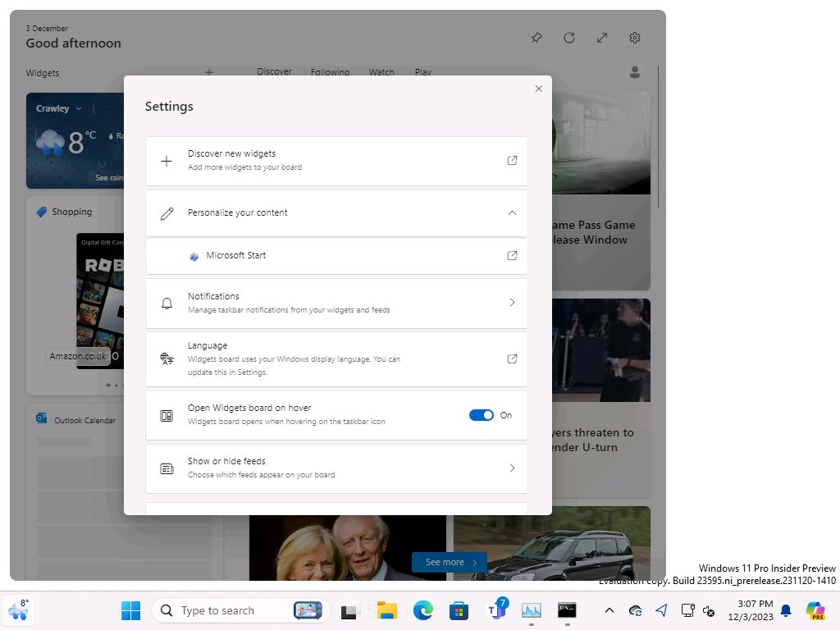This screenshot has width=840, height=630.
Task: Click the Amazon.co.uk label
Action: [x=78, y=356]
